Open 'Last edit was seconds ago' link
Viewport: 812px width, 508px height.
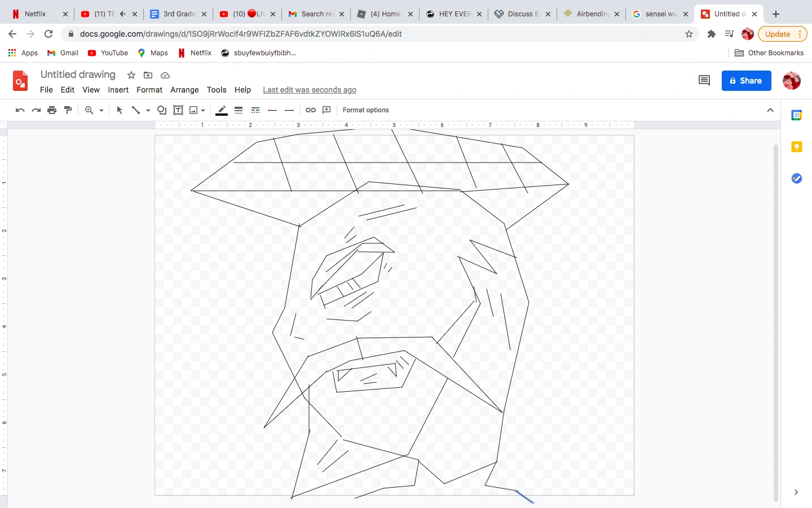[x=309, y=90]
